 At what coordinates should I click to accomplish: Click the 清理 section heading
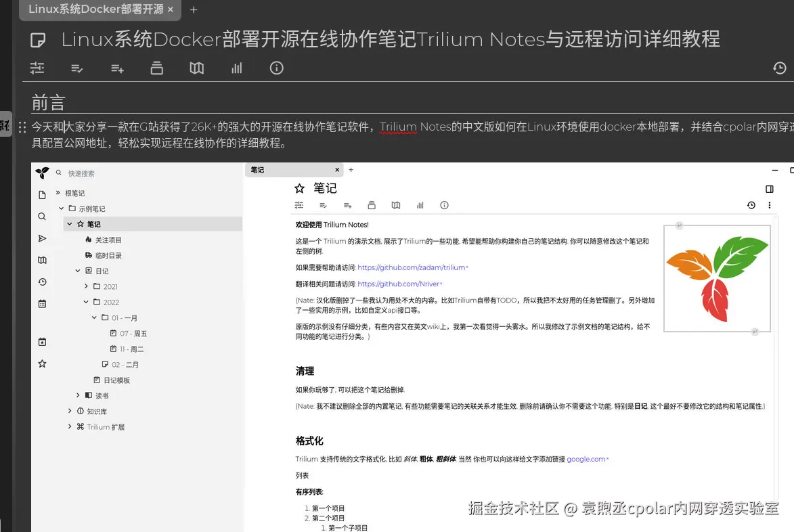(305, 371)
